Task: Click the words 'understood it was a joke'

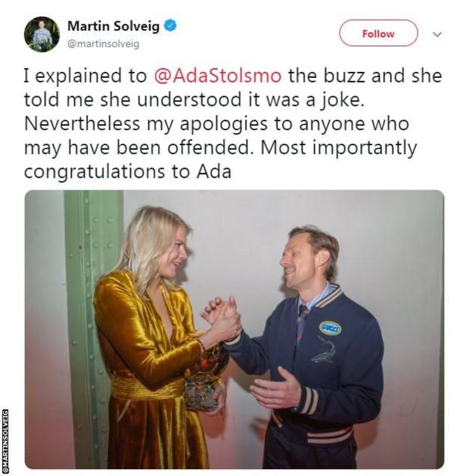Action: pyautogui.click(x=250, y=100)
